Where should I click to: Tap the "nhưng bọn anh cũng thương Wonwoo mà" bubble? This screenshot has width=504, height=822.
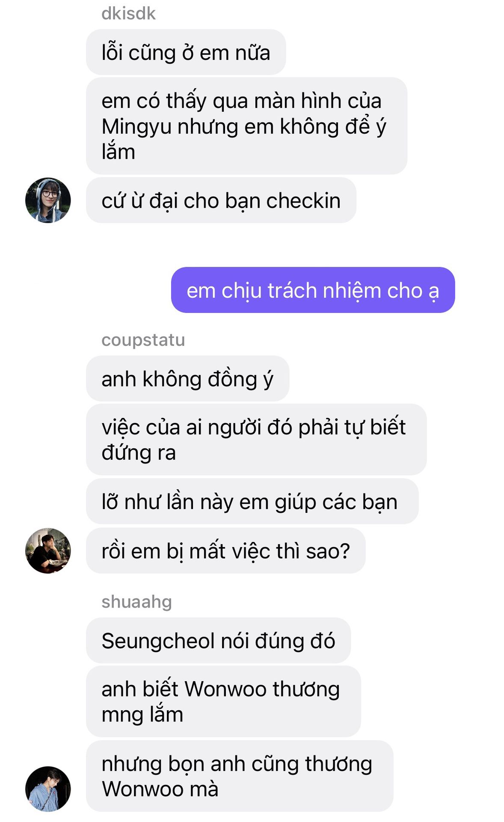point(240,776)
